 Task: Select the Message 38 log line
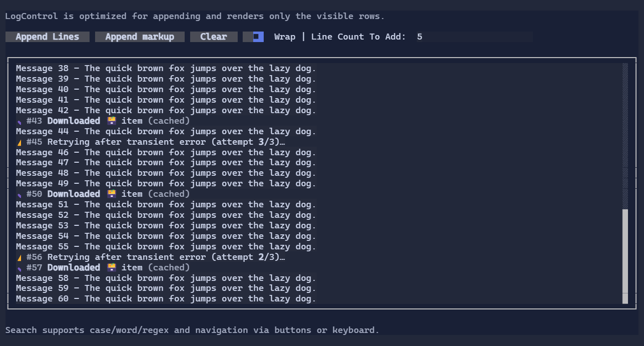(166, 68)
